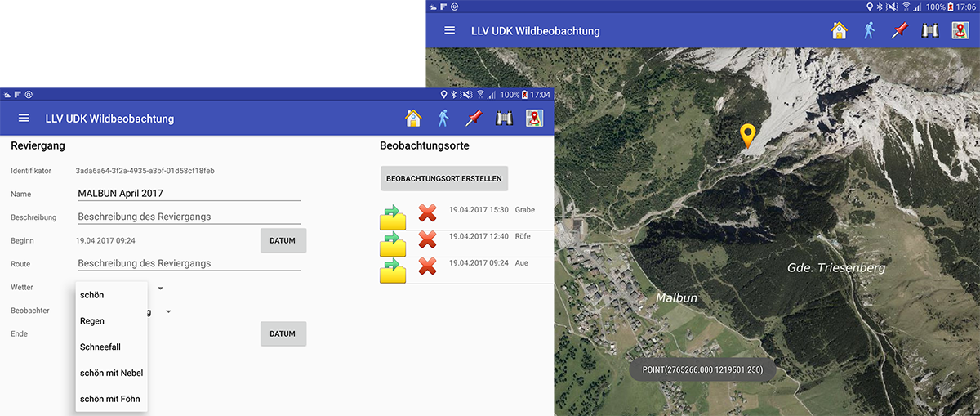Viewport: 980px width, 416px height.
Task: Click the "Malbun" label on the map
Action: 677,298
